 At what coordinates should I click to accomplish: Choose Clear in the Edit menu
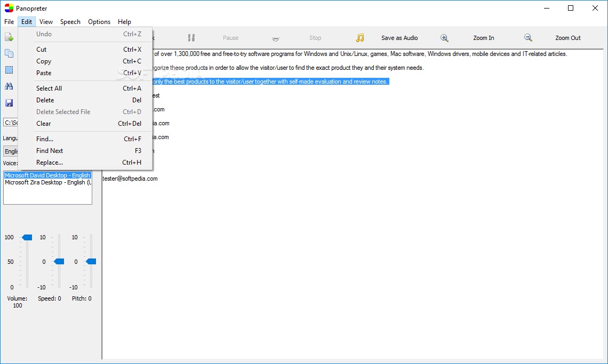tap(85, 124)
